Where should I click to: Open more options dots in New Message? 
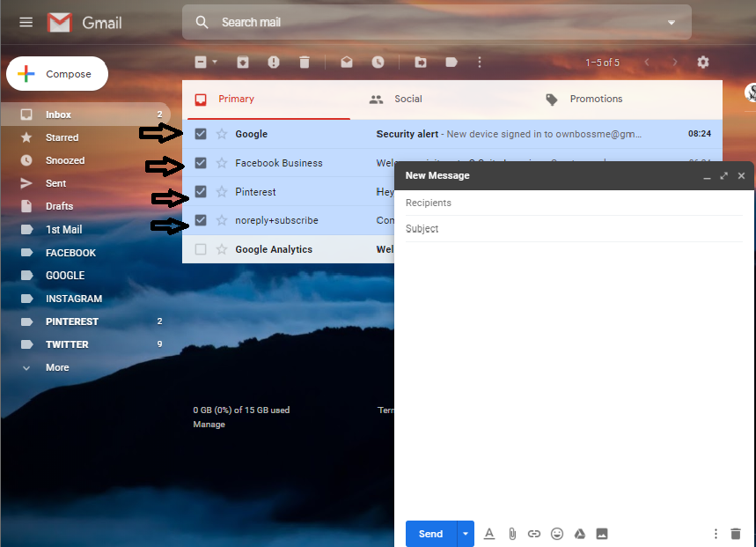pyautogui.click(x=716, y=534)
